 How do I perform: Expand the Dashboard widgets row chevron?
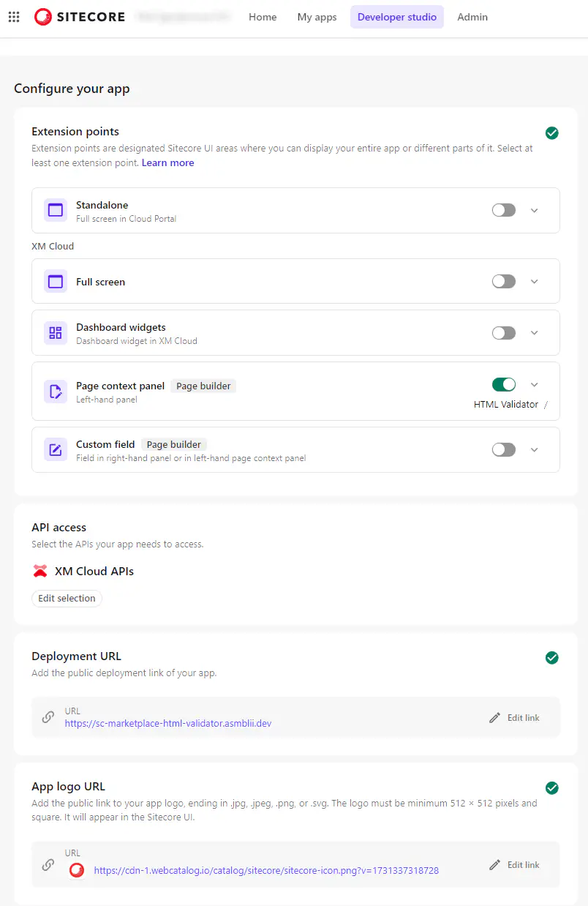(534, 333)
